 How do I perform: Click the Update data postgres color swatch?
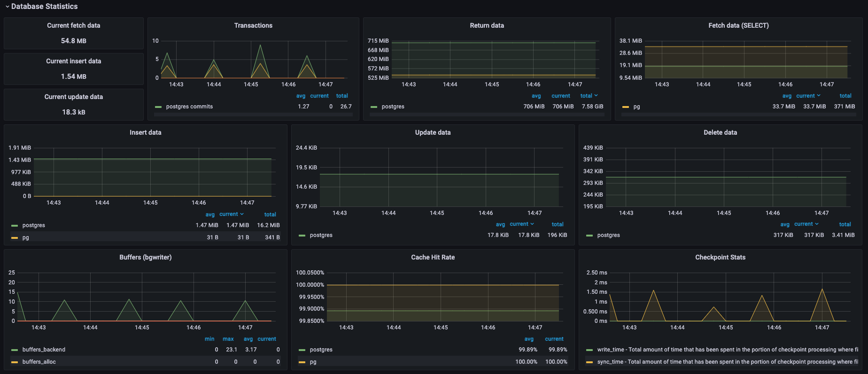point(302,236)
